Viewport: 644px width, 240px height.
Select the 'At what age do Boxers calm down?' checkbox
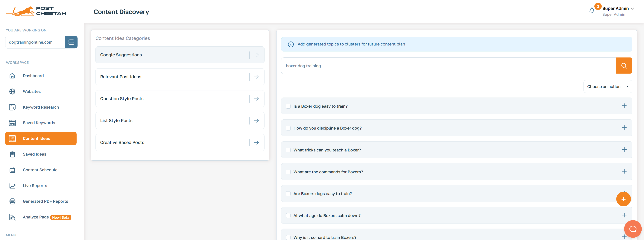(x=288, y=215)
